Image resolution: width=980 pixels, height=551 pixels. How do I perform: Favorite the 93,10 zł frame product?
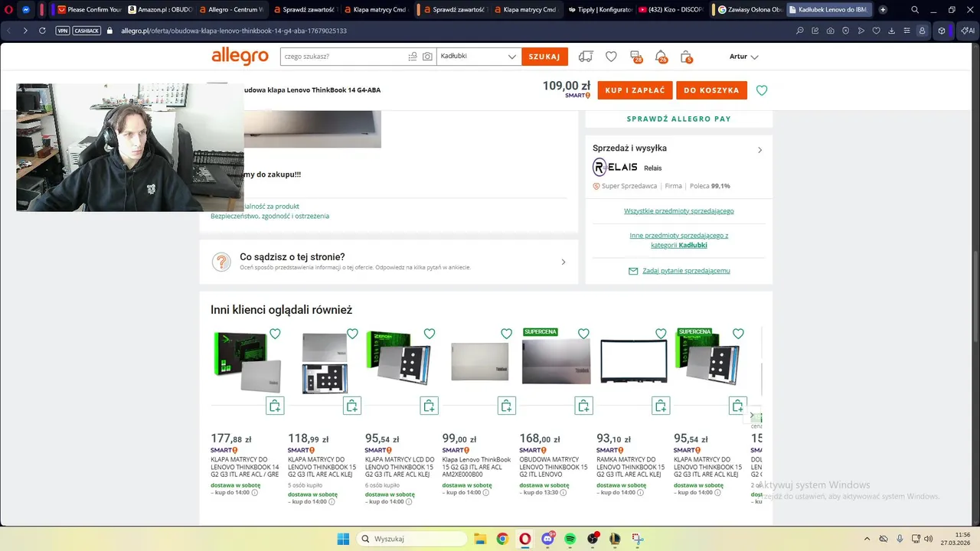(661, 334)
